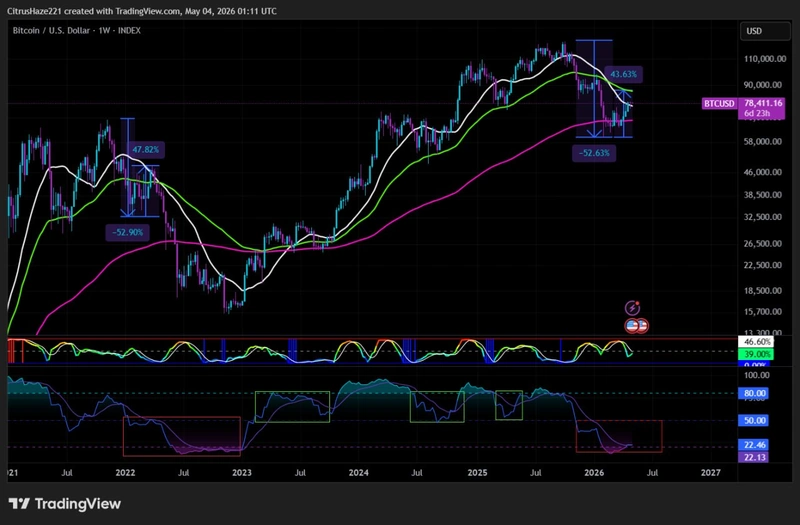The width and height of the screenshot is (800, 525).
Task: Select the 43.63% measurement label
Action: point(623,74)
